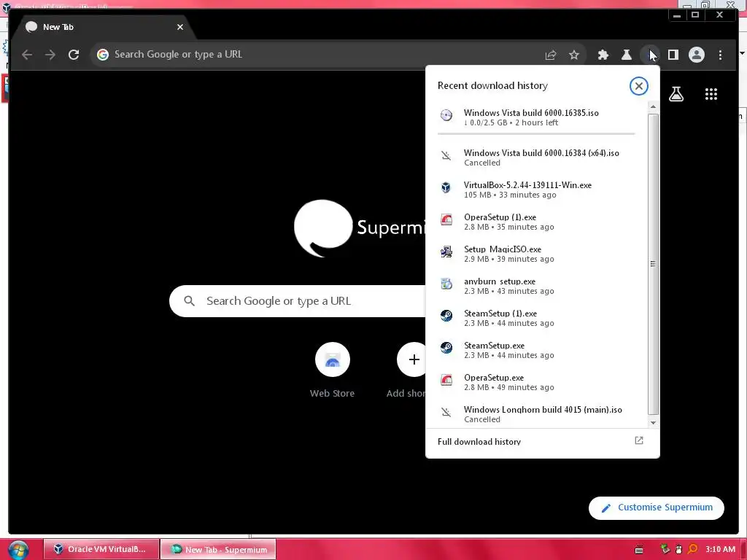Click the VirtualBox installer file icon
The width and height of the screenshot is (747, 560).
tap(446, 187)
